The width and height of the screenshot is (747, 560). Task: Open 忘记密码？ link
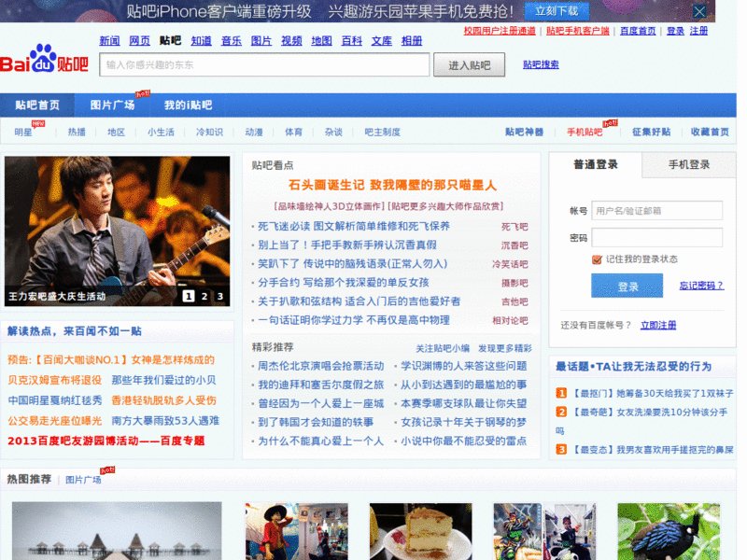[701, 286]
